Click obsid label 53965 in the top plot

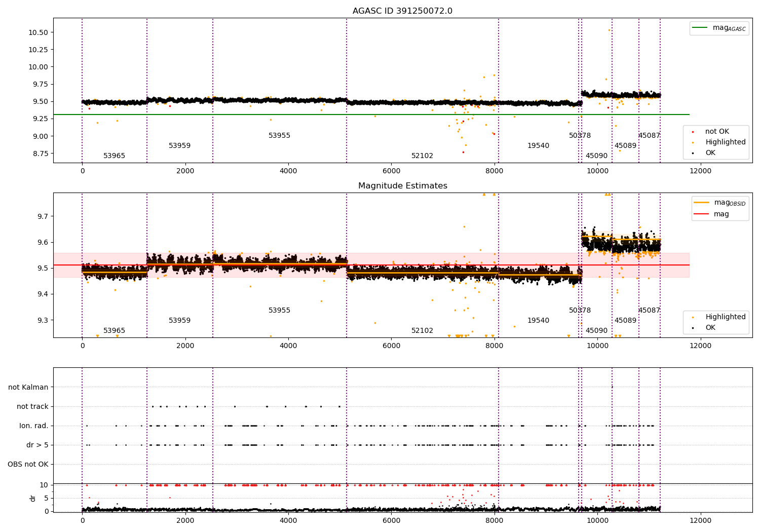(x=114, y=156)
